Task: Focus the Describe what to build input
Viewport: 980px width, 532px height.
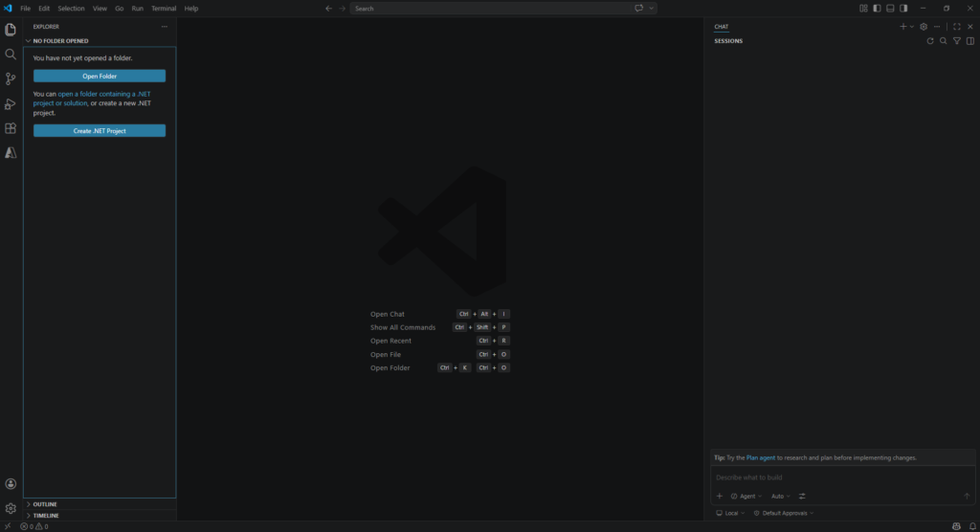Action: 842,477
